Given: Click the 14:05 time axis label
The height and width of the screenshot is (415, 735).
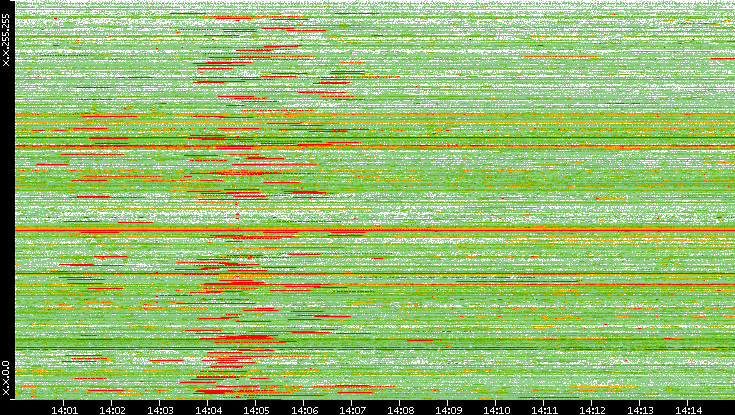Looking at the screenshot, I should coord(256,410).
